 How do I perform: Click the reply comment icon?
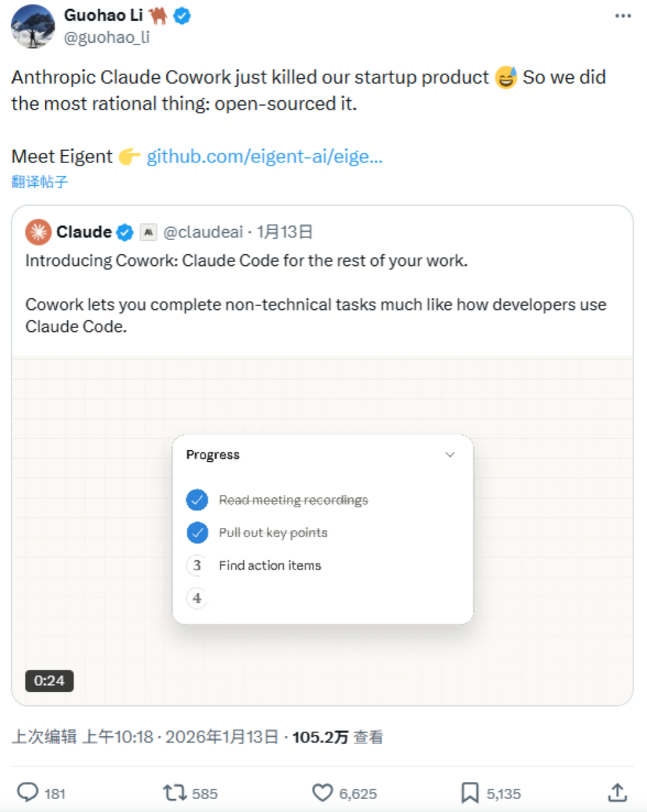(28, 793)
